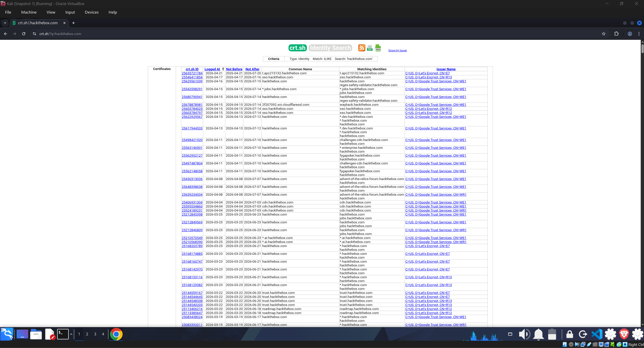Click the VirtualBox optical disc indicator
Viewport: 644px width, 348px height.
(x=571, y=344)
